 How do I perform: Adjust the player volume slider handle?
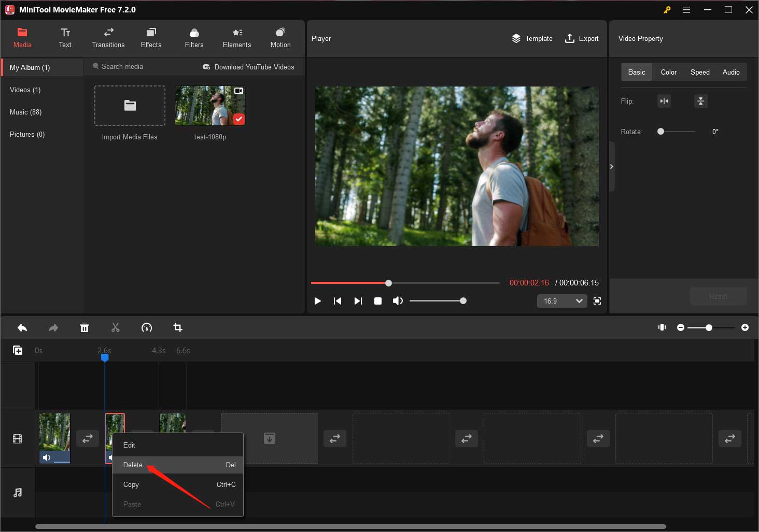pyautogui.click(x=463, y=301)
